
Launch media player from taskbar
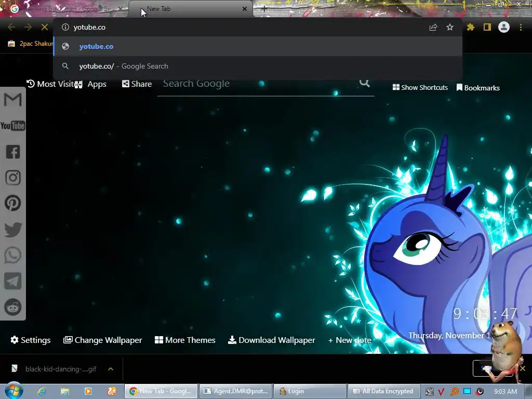(88, 391)
